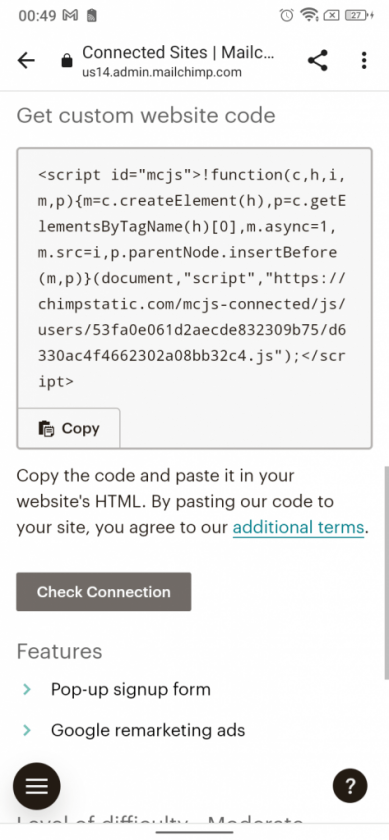
Task: Tap the padlock site security icon
Action: tap(66, 61)
